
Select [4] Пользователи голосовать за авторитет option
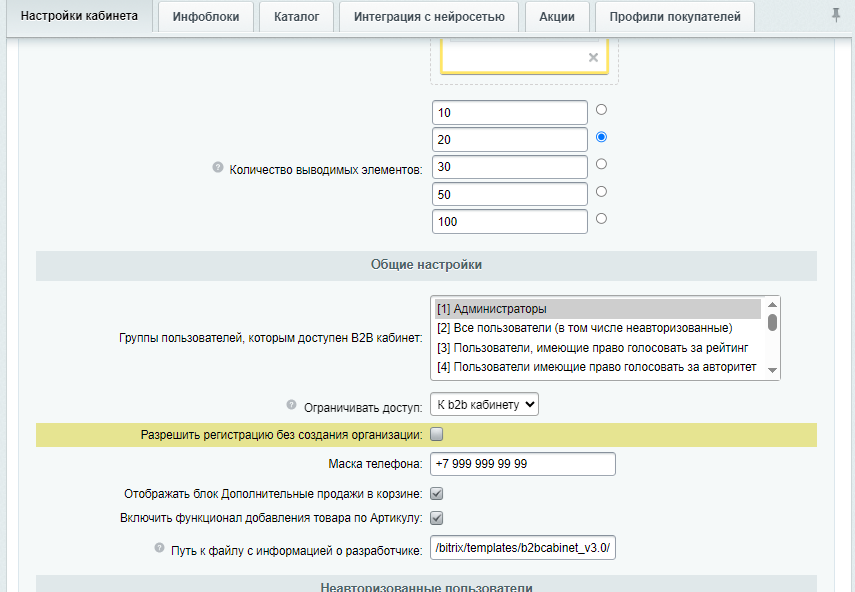tap(598, 367)
